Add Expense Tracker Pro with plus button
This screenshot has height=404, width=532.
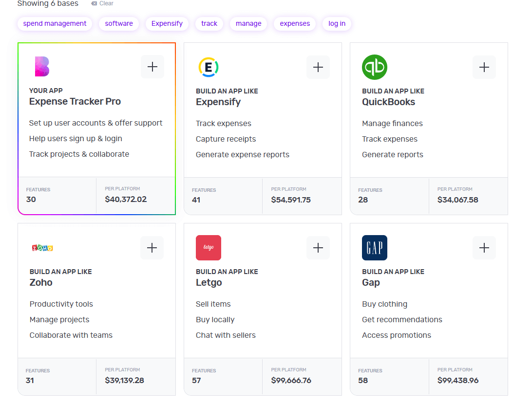pos(152,67)
